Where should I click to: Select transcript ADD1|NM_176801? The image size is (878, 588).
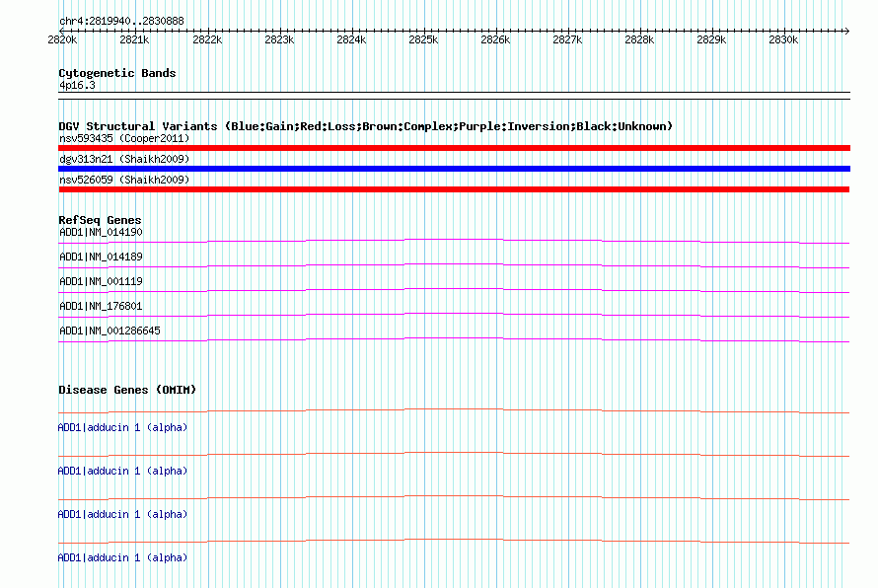click(x=101, y=306)
